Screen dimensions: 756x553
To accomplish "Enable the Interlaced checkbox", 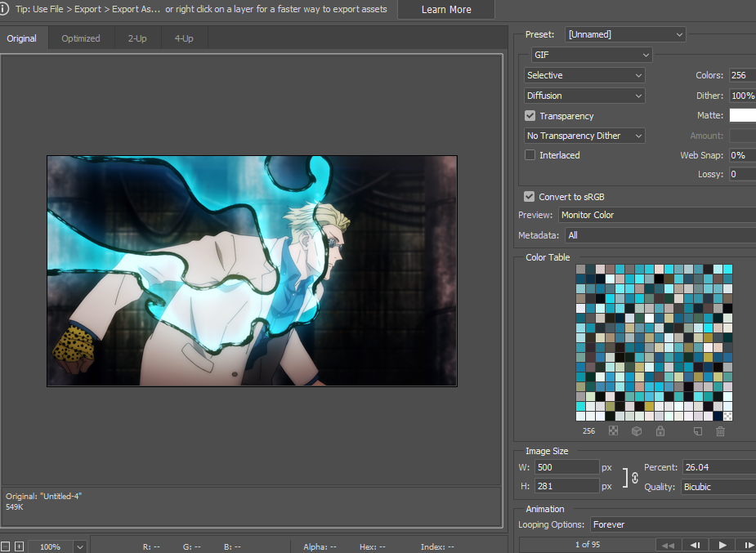I will 530,154.
